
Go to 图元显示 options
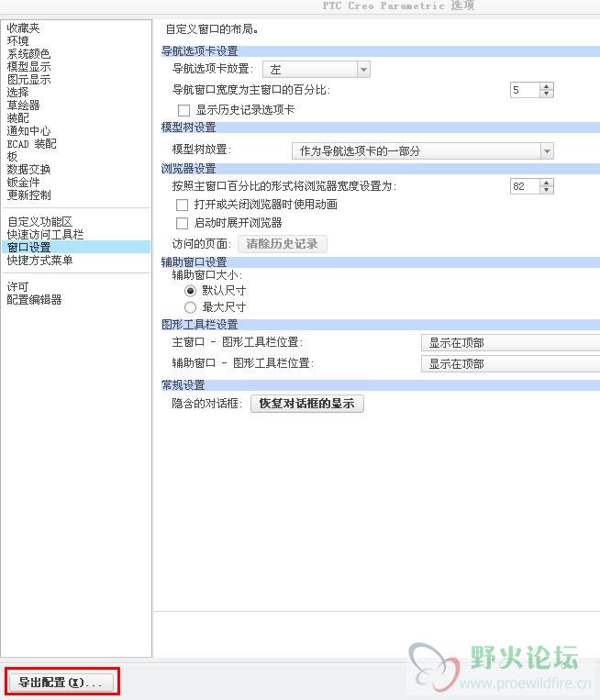pos(28,80)
